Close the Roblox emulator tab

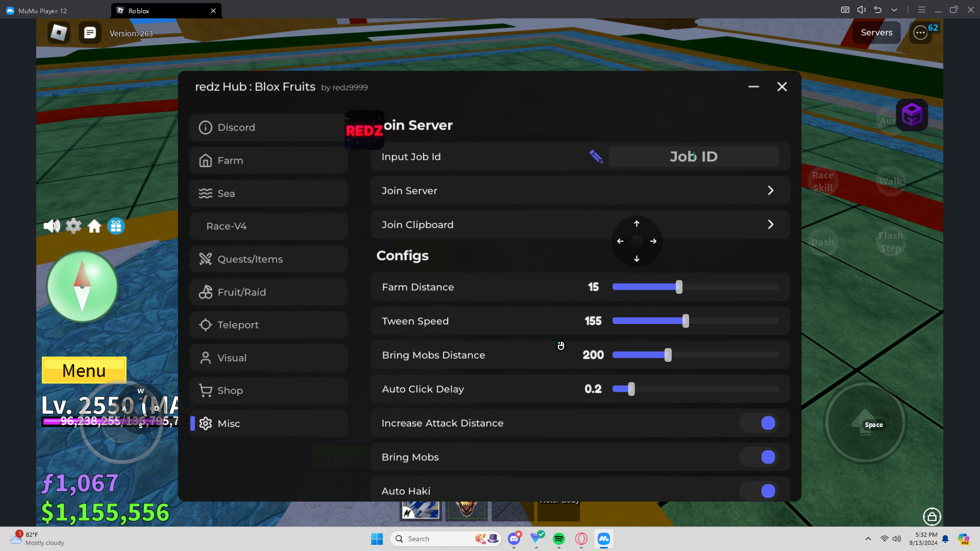point(213,10)
